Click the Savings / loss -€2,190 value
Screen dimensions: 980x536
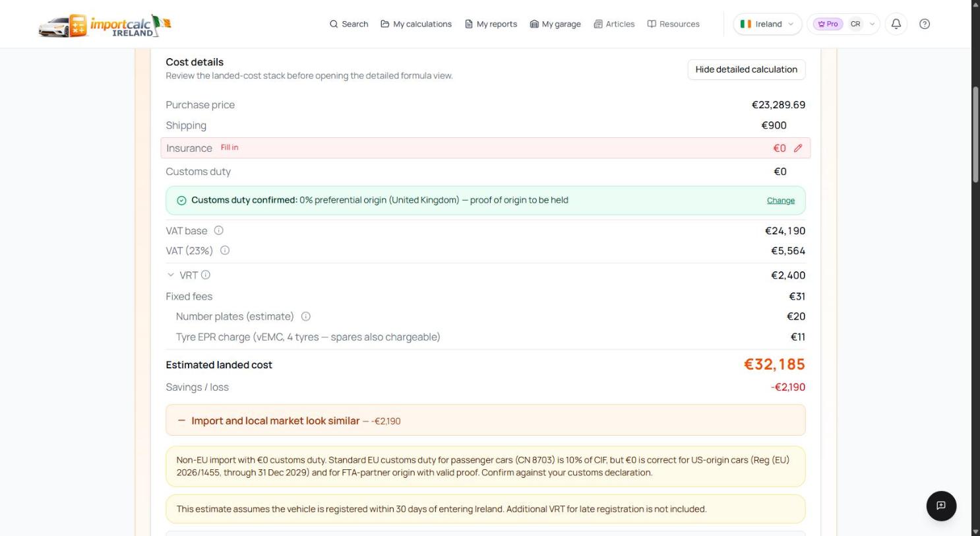788,387
